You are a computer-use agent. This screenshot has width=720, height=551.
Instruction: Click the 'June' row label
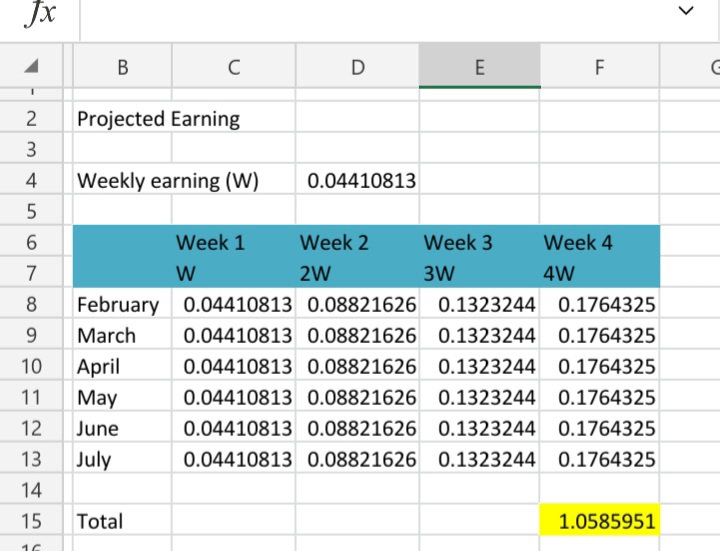click(x=122, y=428)
